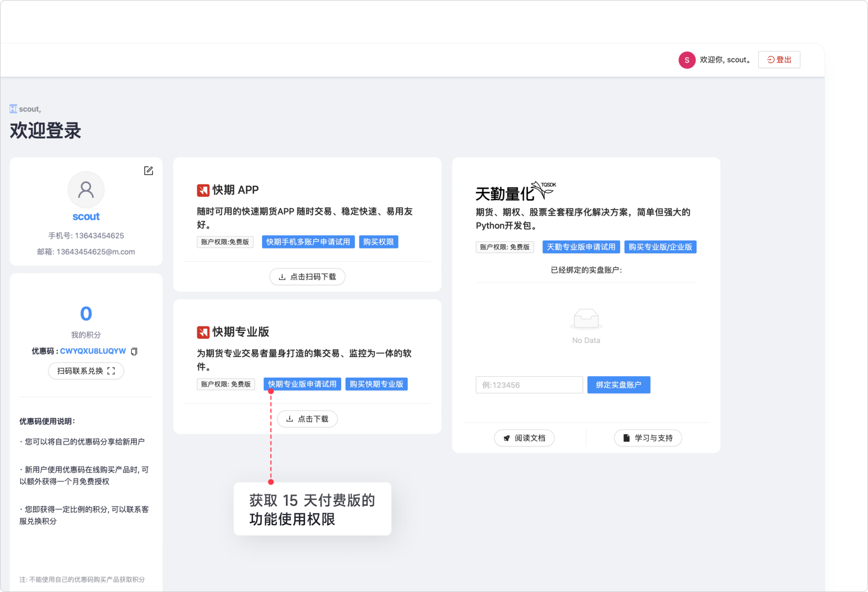Open 扫码联系兑换 QR scan button
The height and width of the screenshot is (592, 868).
[86, 371]
